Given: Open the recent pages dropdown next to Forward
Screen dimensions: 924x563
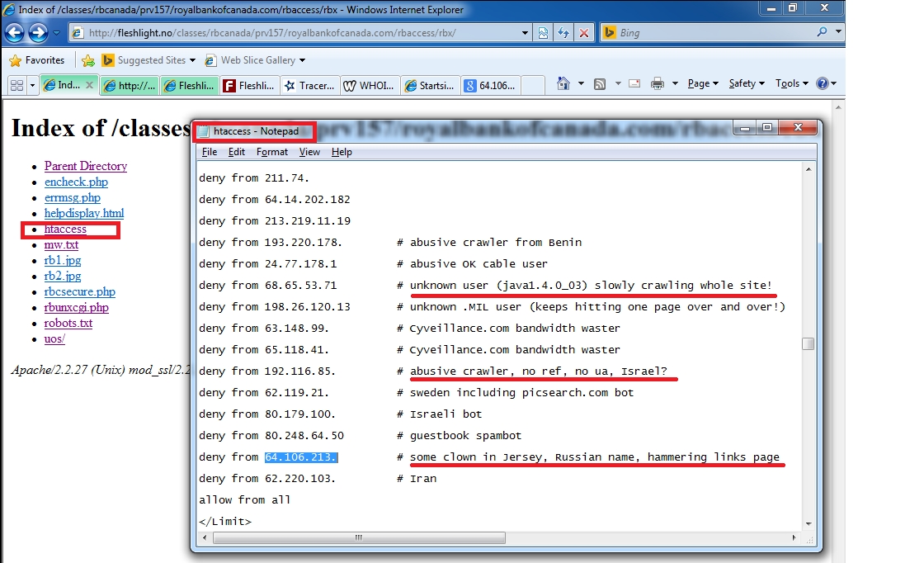Looking at the screenshot, I should click(57, 33).
